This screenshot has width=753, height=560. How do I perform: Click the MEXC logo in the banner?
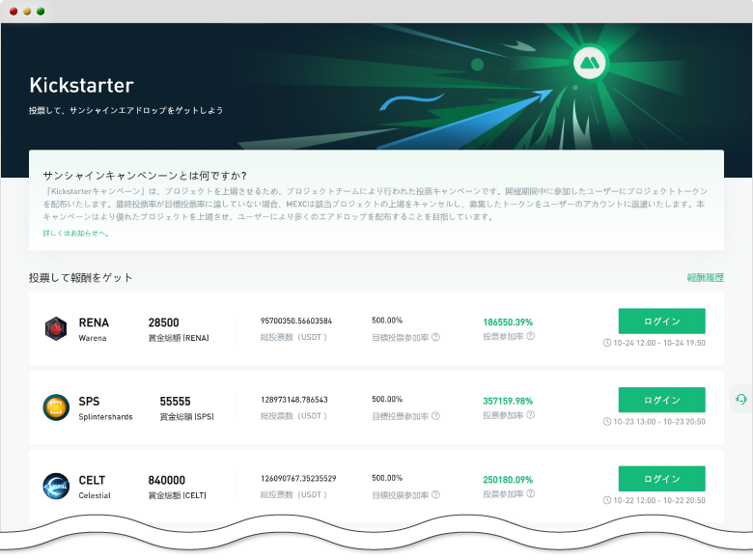(x=589, y=63)
